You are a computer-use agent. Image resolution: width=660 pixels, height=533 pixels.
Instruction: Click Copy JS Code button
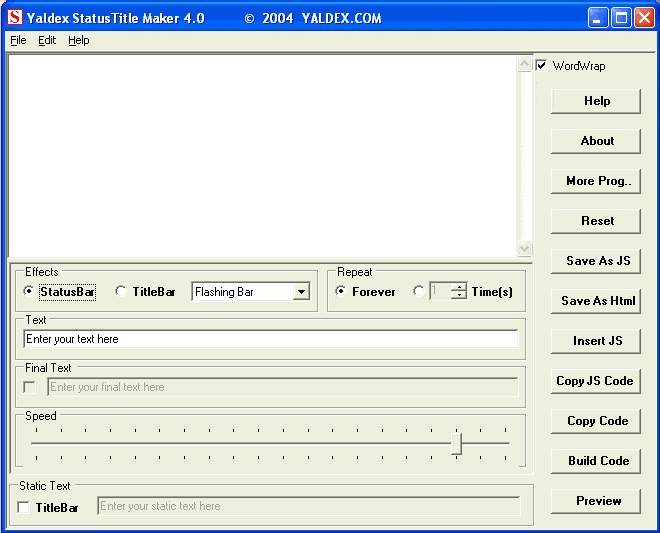pyautogui.click(x=596, y=381)
